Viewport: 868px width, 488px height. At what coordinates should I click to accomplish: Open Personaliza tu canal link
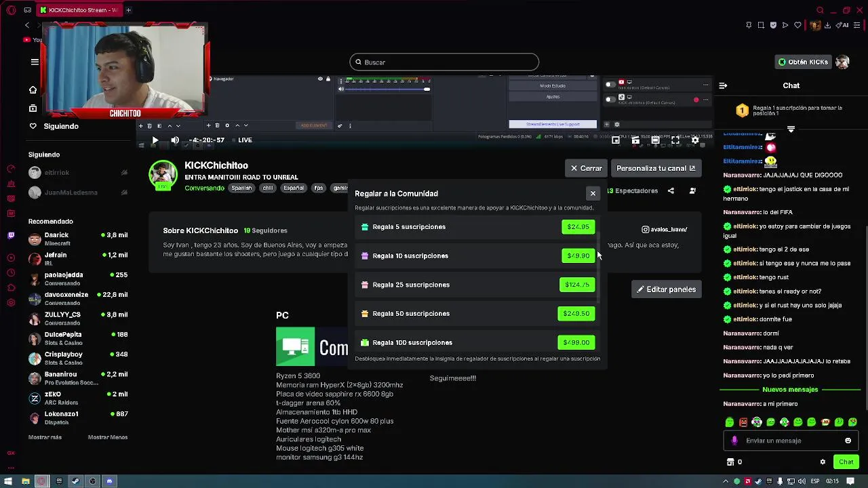click(656, 168)
